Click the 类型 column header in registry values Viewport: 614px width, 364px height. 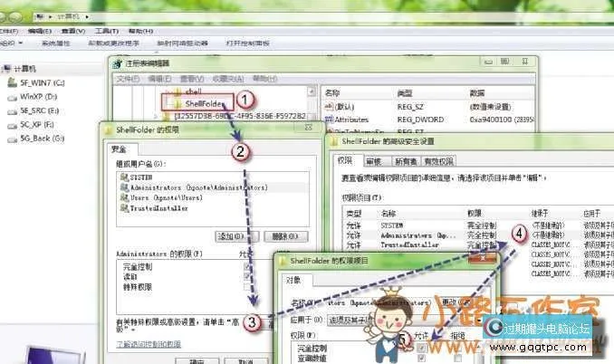pos(405,92)
